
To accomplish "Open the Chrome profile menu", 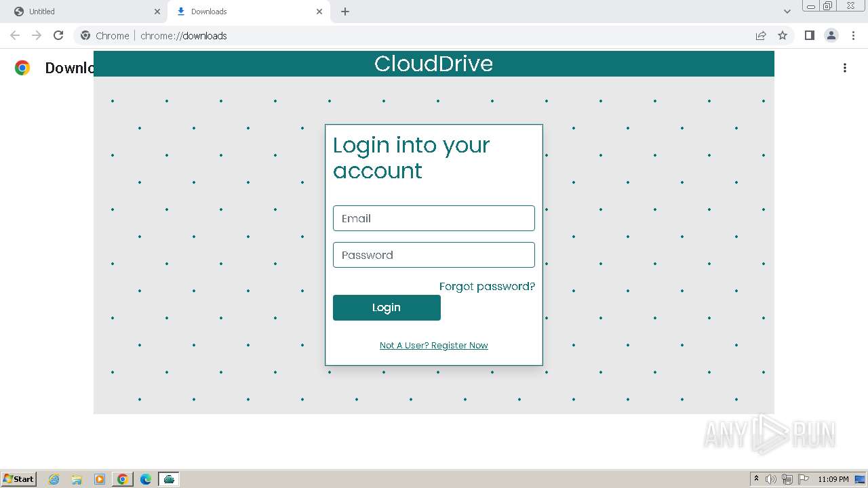I will pos(831,35).
